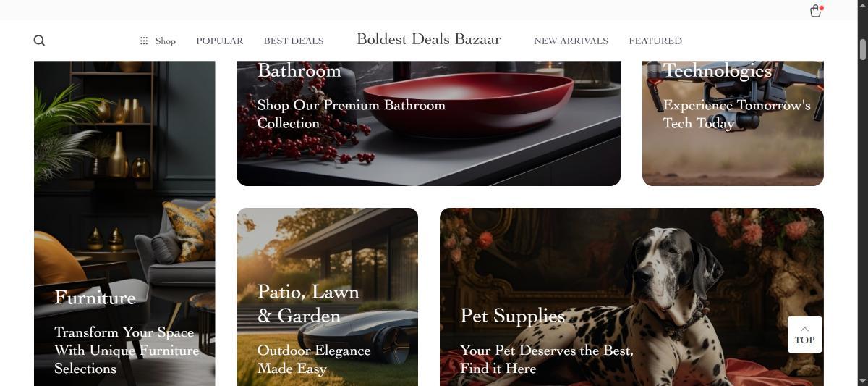Open the Pet Supplies category card
The image size is (868, 386).
(631, 297)
